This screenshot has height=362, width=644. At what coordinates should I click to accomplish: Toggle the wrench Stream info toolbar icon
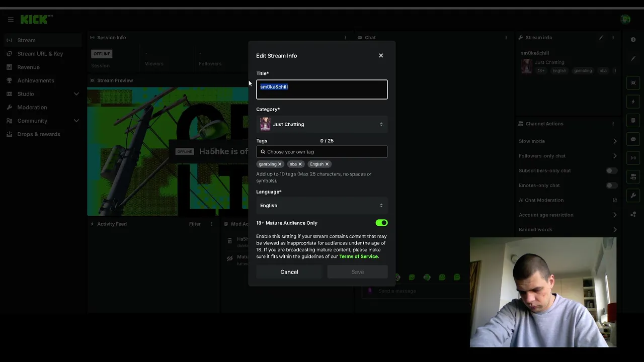point(633,196)
